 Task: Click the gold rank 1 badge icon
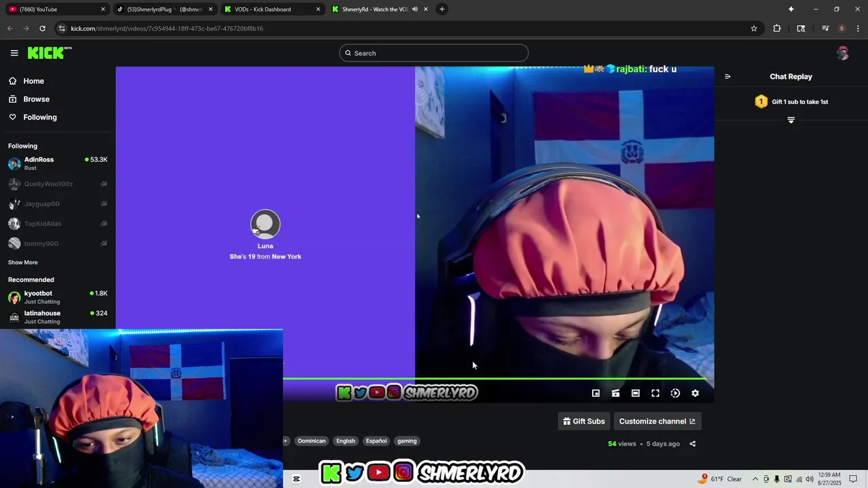pos(761,102)
